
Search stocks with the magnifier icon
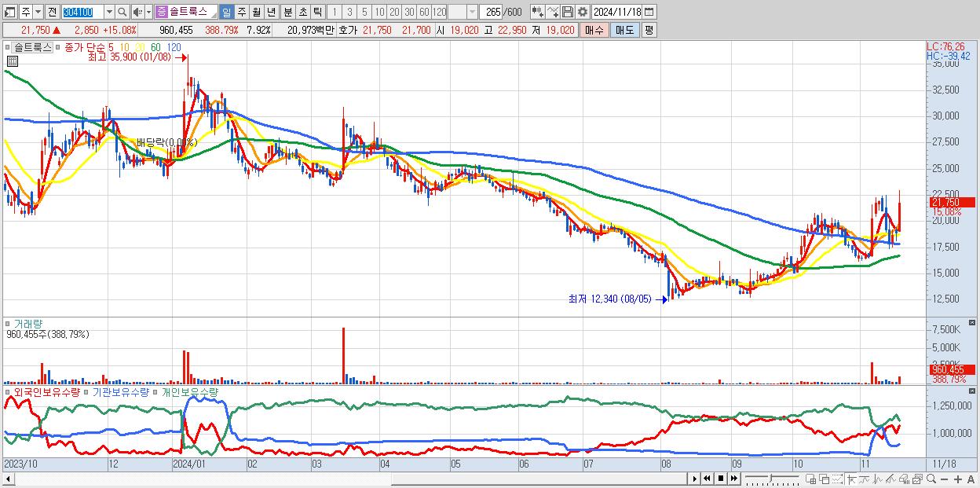[x=122, y=12]
